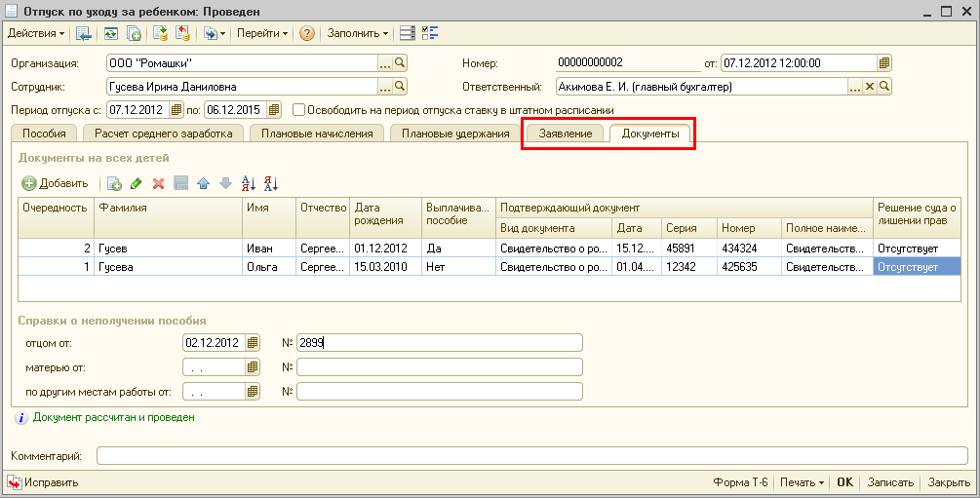The height and width of the screenshot is (498, 980).
Task: Expand the Заполнить dropdown
Action: 357,33
